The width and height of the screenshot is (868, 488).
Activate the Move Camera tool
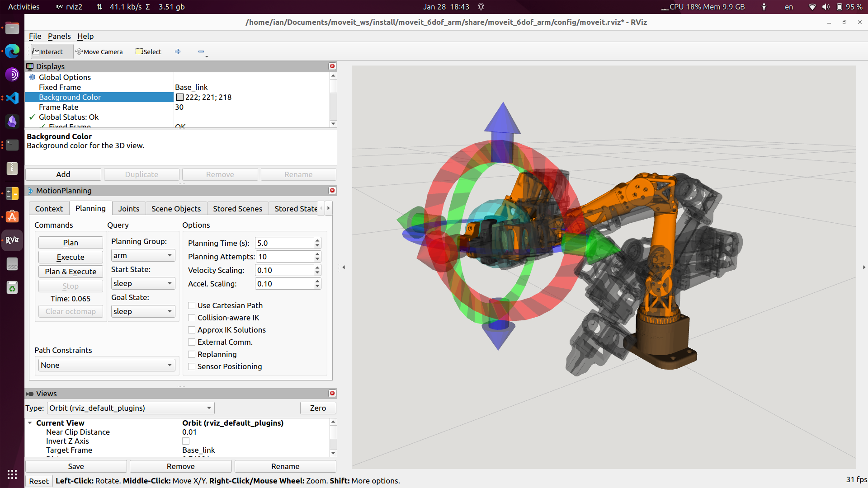click(x=99, y=52)
